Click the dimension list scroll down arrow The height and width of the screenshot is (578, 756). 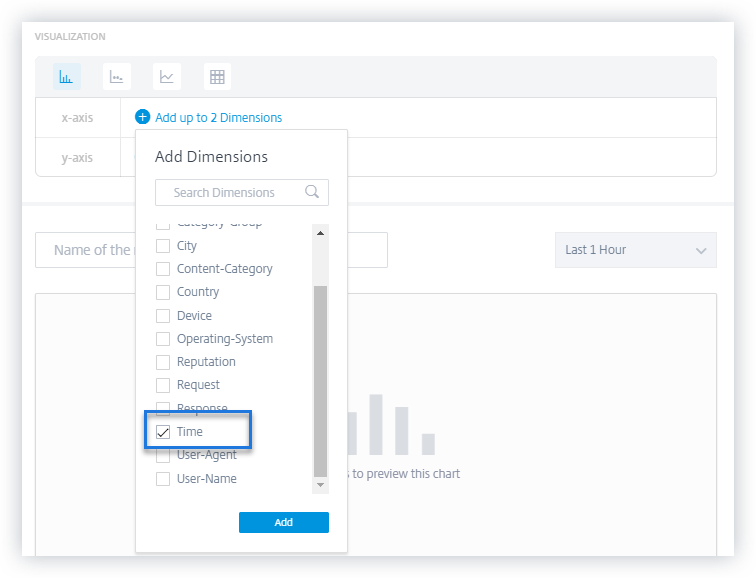coord(321,484)
